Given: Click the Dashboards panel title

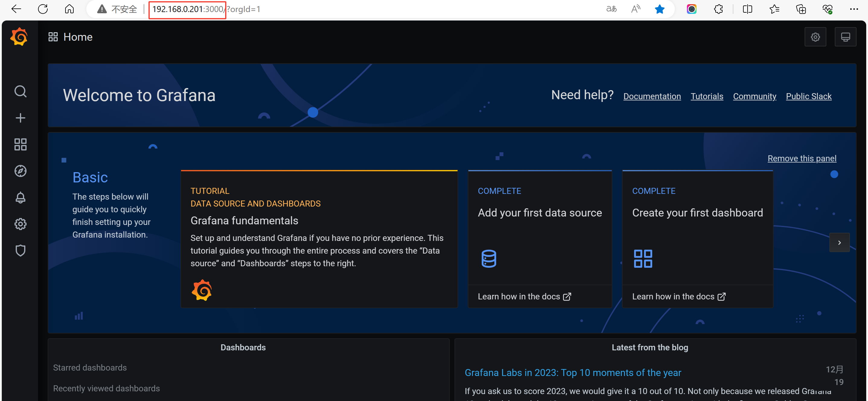Looking at the screenshot, I should point(243,347).
